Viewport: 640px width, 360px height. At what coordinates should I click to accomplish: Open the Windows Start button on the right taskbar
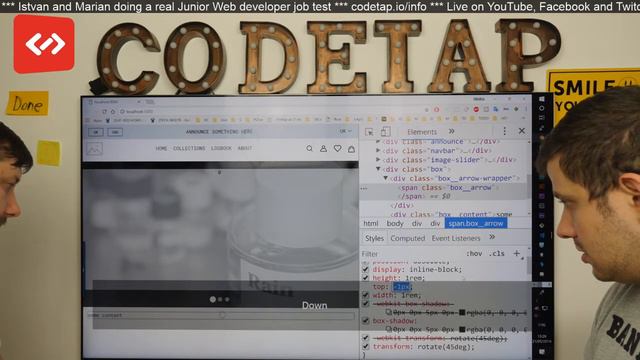pyautogui.click(x=542, y=99)
